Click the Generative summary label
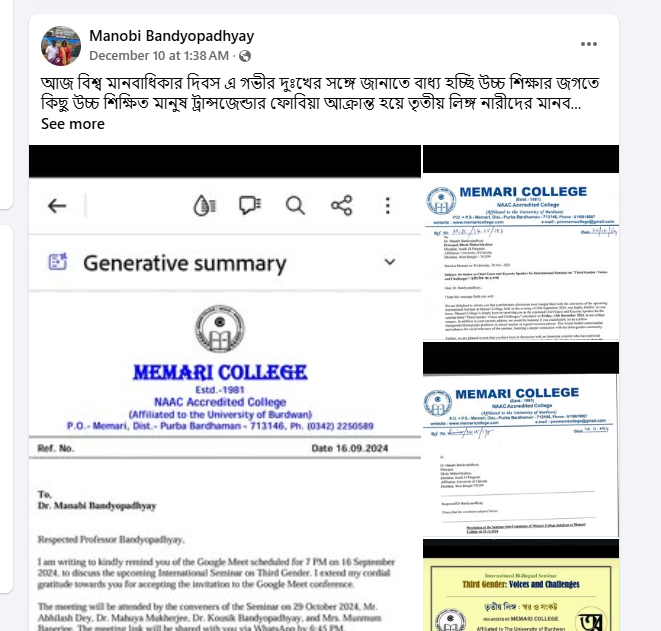The width and height of the screenshot is (661, 631). 185,263
